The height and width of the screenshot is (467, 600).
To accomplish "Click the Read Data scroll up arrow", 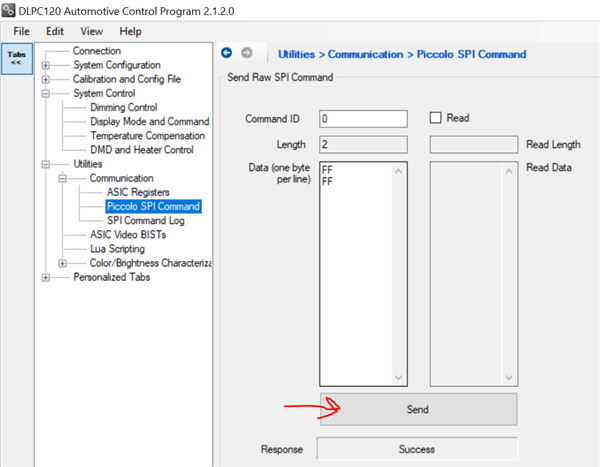I will click(509, 171).
